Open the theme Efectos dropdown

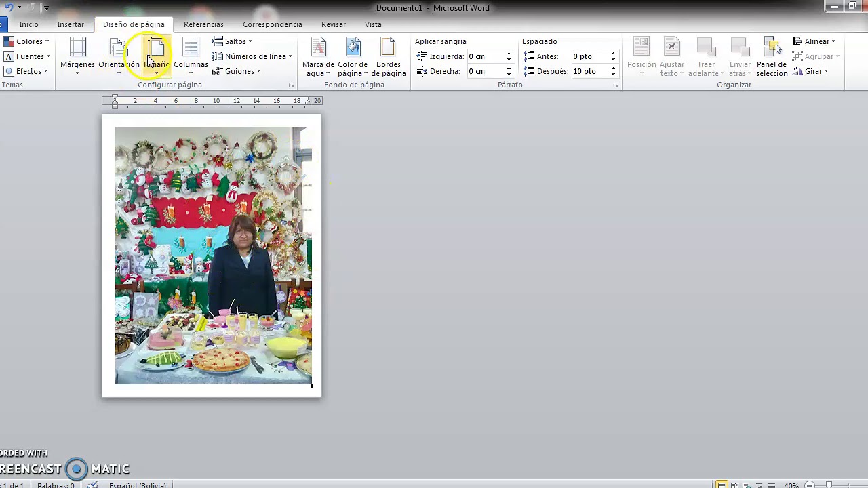coord(26,71)
